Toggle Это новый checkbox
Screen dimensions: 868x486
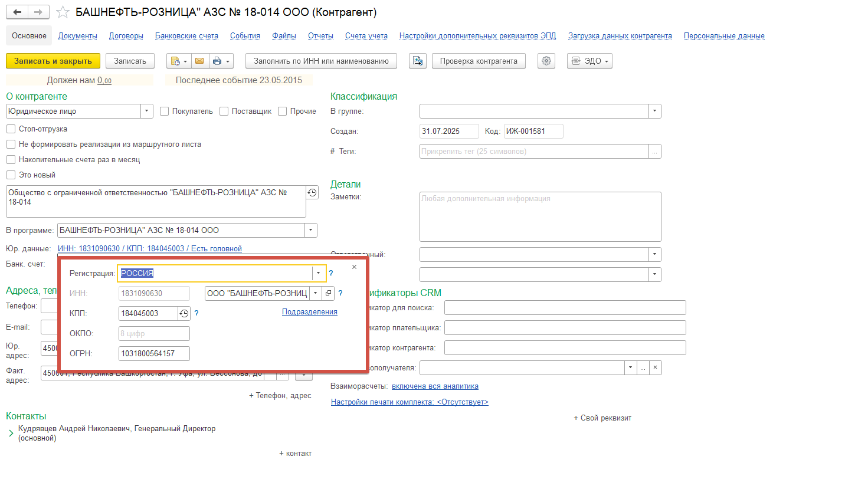[x=11, y=175]
